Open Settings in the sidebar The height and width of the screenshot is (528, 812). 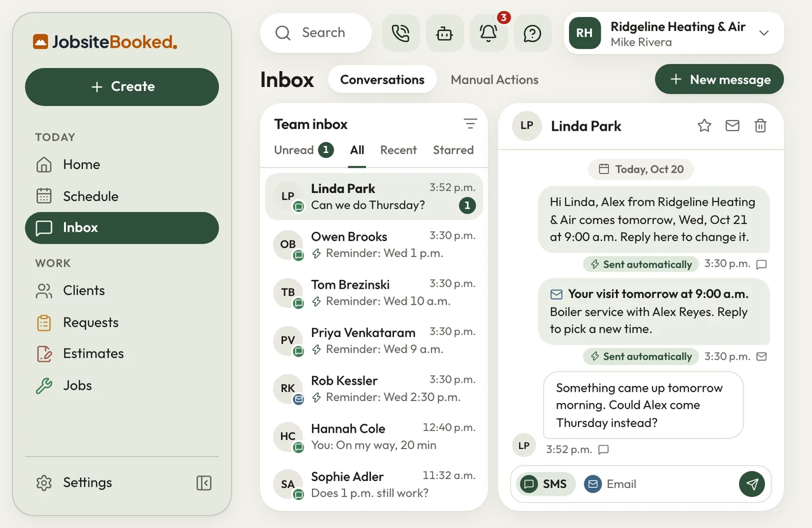[x=74, y=483]
